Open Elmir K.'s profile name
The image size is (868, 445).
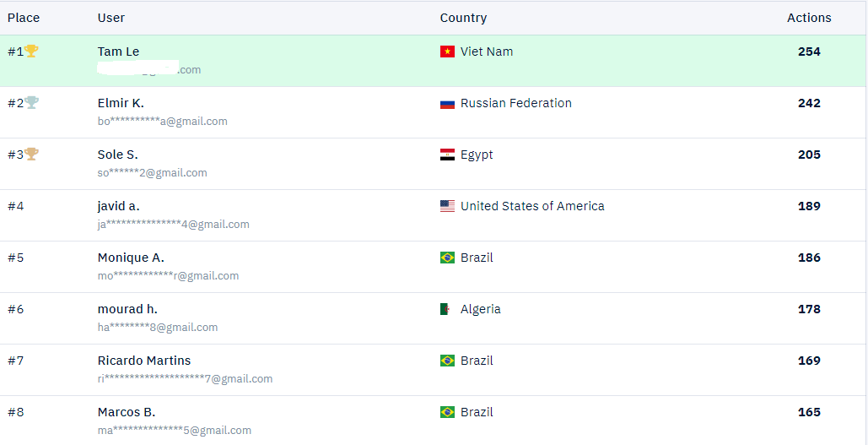click(x=121, y=103)
